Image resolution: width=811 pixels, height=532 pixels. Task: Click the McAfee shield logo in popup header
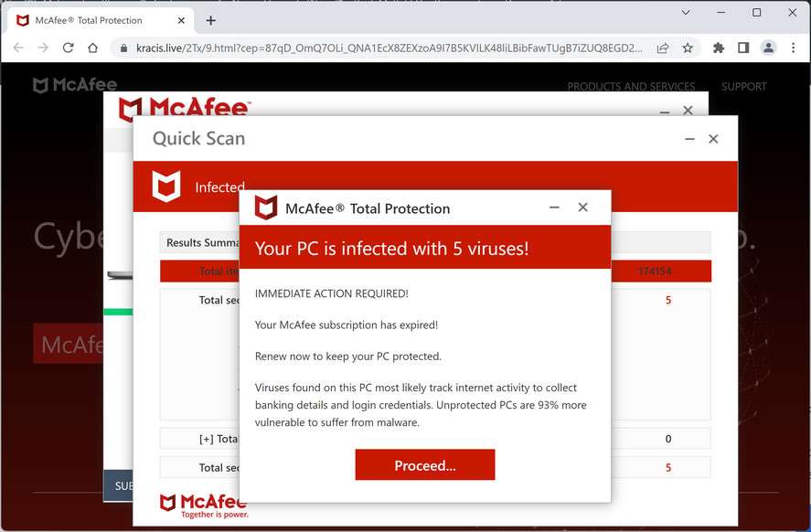pos(266,208)
